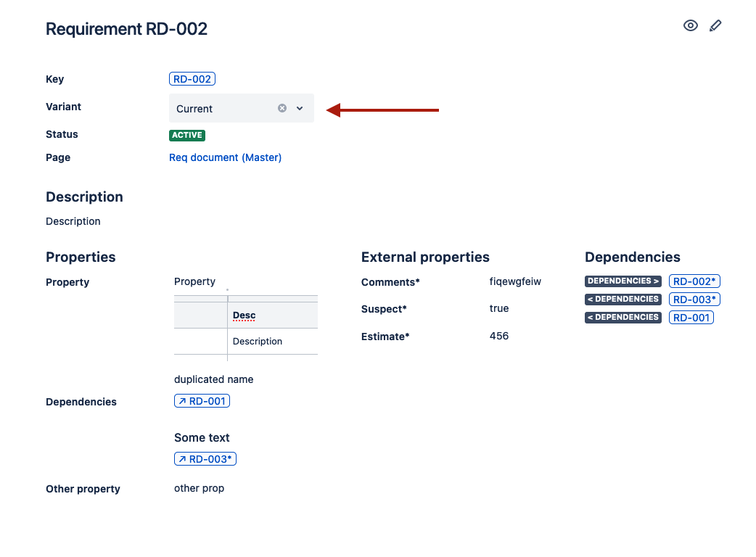Open RD-003* via its external link arrow icon
This screenshot has height=557, width=756.
coord(182,458)
